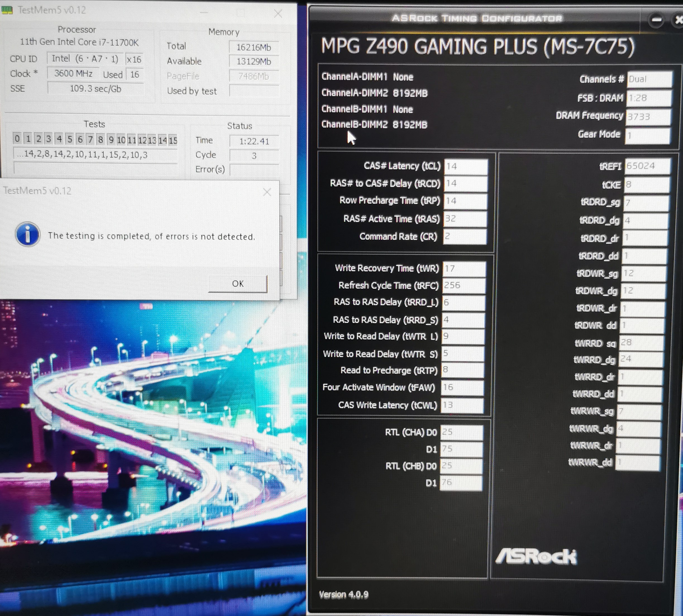The width and height of the screenshot is (683, 616).
Task: Click the Version 4.0.9 label
Action: tap(343, 595)
